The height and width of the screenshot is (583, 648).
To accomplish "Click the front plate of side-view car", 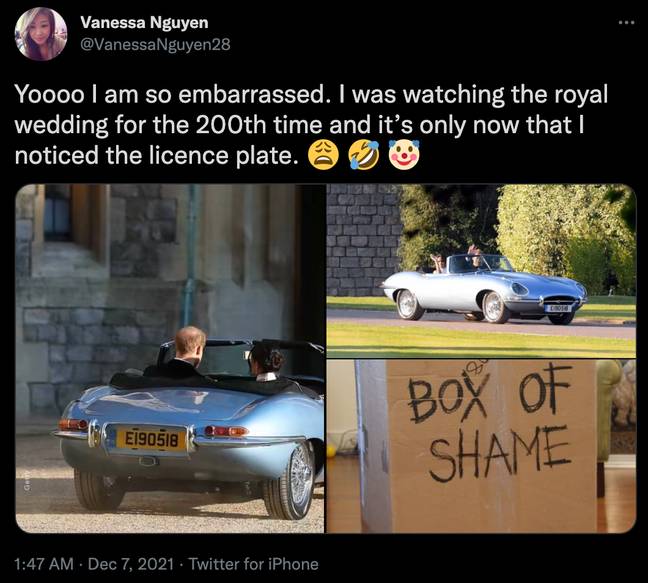I will coord(557,308).
